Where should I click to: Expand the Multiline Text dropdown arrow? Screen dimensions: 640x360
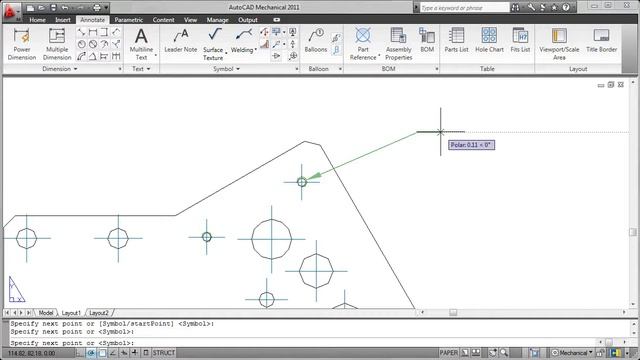(x=156, y=55)
